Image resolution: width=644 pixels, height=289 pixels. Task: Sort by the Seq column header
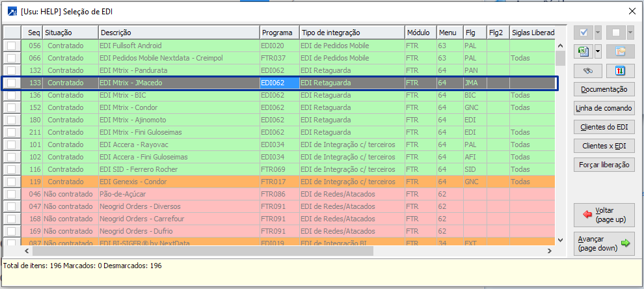pyautogui.click(x=32, y=33)
